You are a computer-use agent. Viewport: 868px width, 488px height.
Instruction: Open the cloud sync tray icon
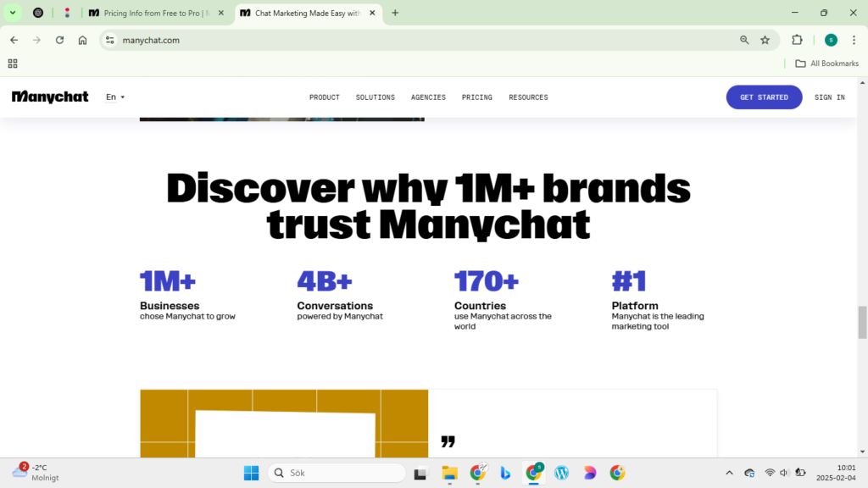pyautogui.click(x=749, y=473)
